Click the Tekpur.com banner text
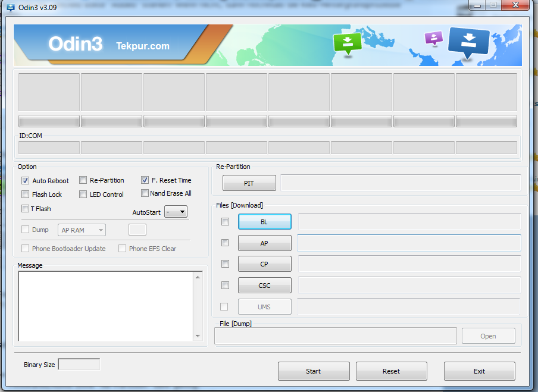Viewport: 538px width, 392px height. [143, 46]
